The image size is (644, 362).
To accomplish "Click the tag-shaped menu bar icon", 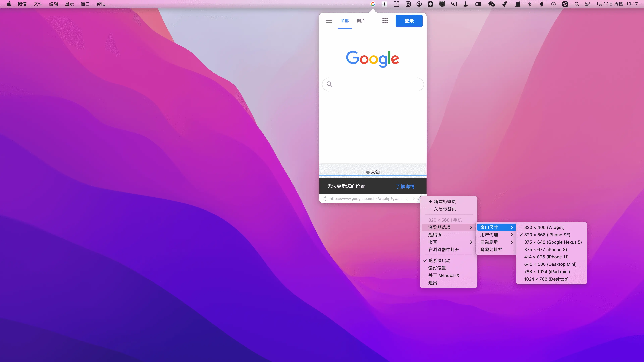I will click(454, 4).
